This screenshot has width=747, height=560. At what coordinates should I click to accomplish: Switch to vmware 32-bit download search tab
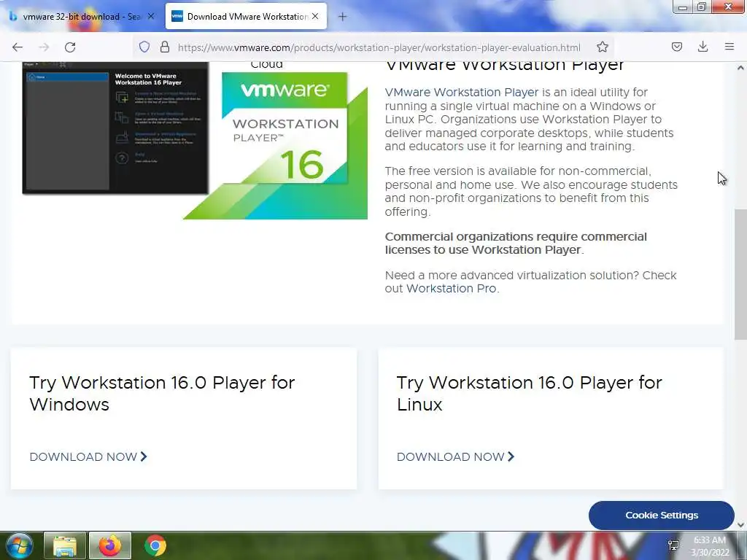pos(82,16)
